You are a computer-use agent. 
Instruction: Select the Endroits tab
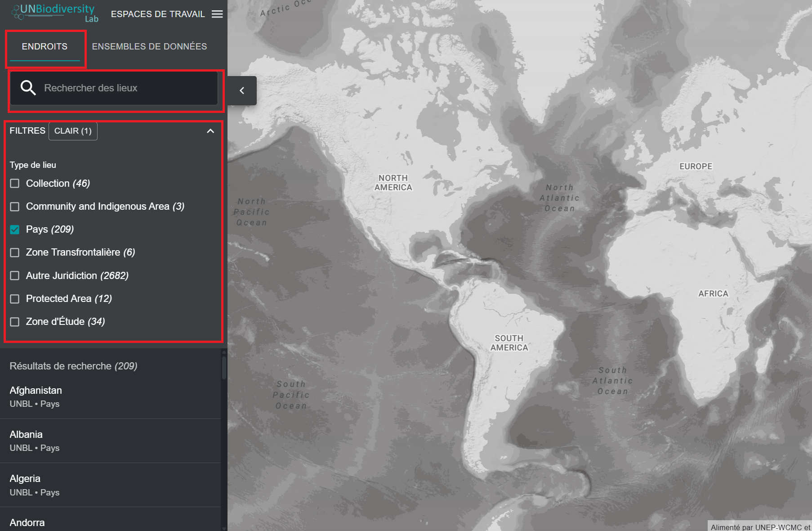[45, 46]
